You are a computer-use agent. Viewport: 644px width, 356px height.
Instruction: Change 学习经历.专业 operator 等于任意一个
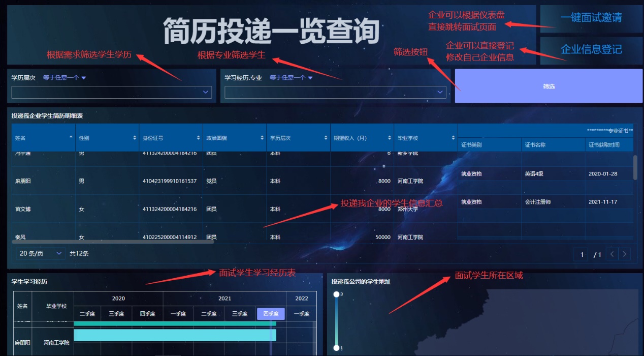click(291, 78)
